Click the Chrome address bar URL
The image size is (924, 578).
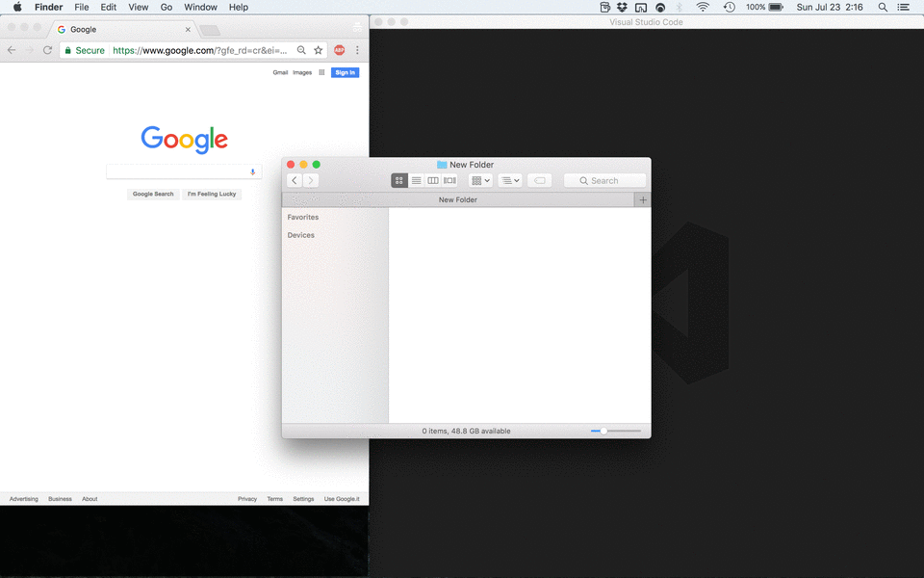(x=200, y=50)
